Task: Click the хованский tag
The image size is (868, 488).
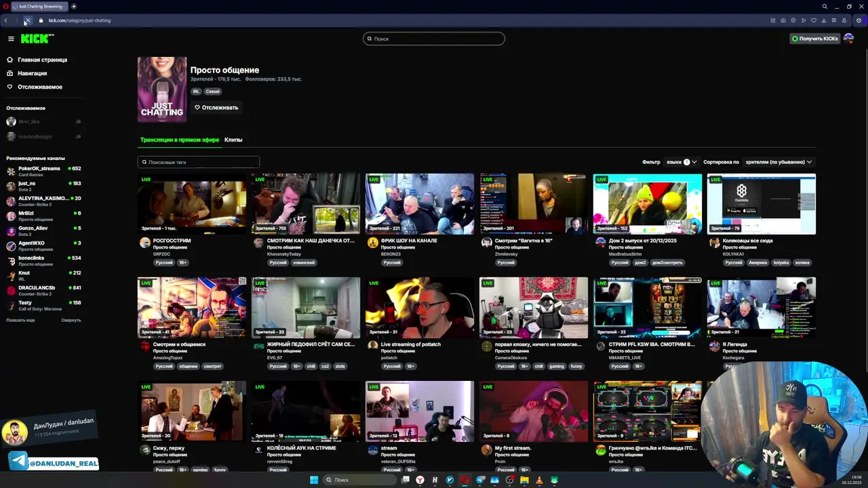Action: (x=304, y=262)
